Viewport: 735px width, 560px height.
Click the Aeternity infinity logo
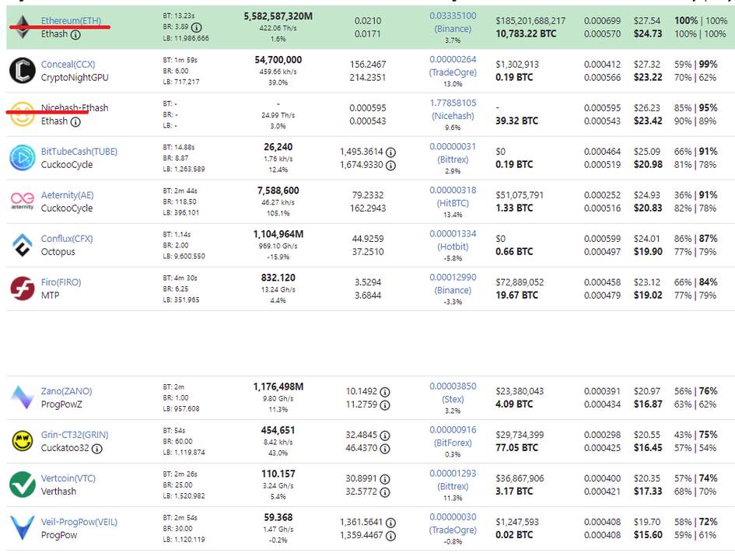tap(22, 201)
